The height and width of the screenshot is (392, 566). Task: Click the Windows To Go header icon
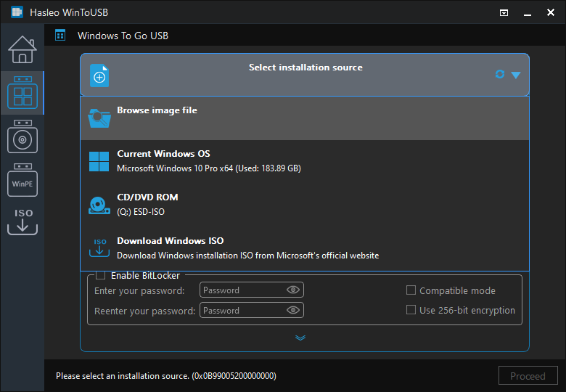[60, 36]
